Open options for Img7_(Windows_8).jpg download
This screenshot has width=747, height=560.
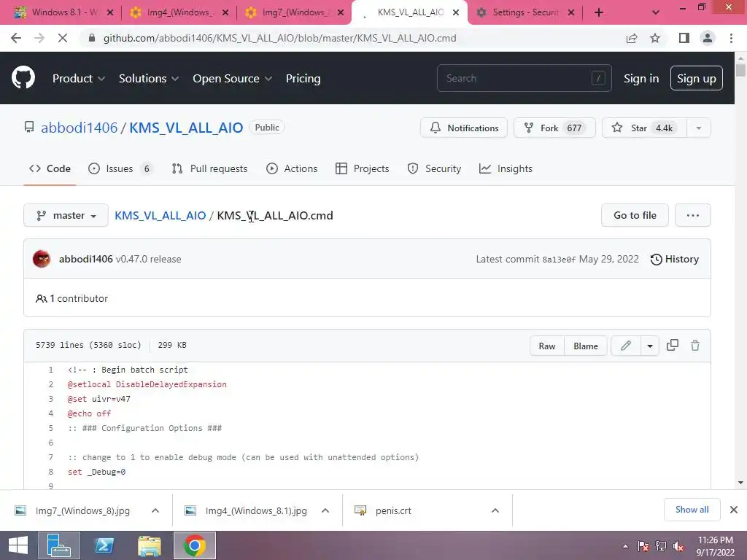click(x=155, y=510)
